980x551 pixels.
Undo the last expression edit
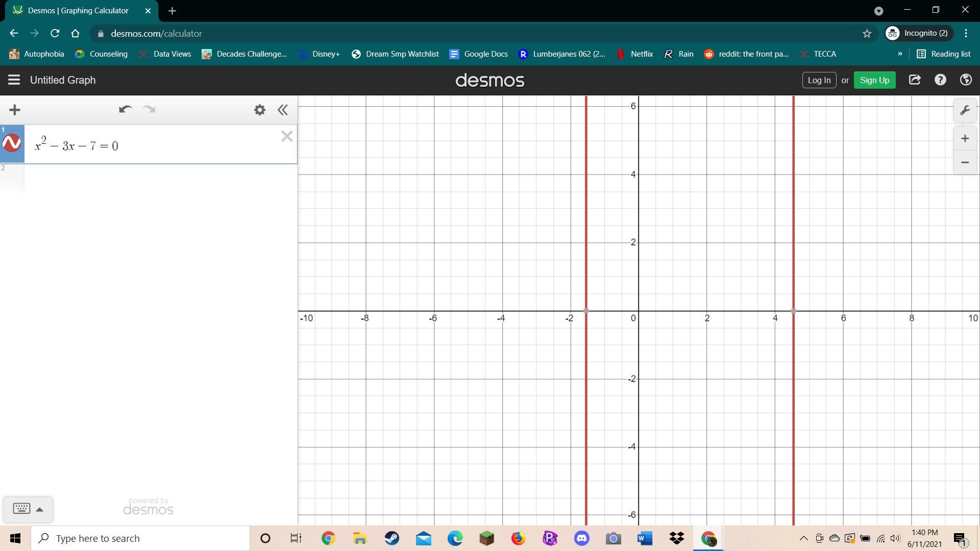coord(125,110)
